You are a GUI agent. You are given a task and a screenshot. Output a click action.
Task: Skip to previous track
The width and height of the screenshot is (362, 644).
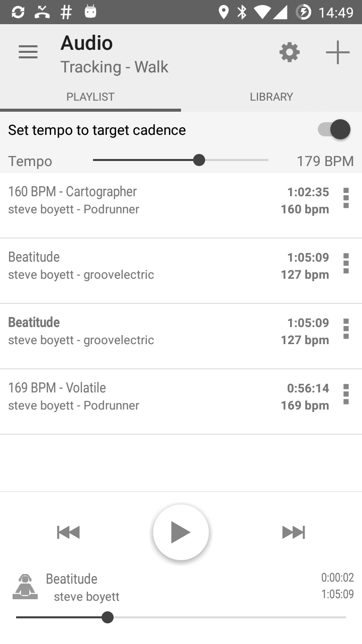(68, 532)
